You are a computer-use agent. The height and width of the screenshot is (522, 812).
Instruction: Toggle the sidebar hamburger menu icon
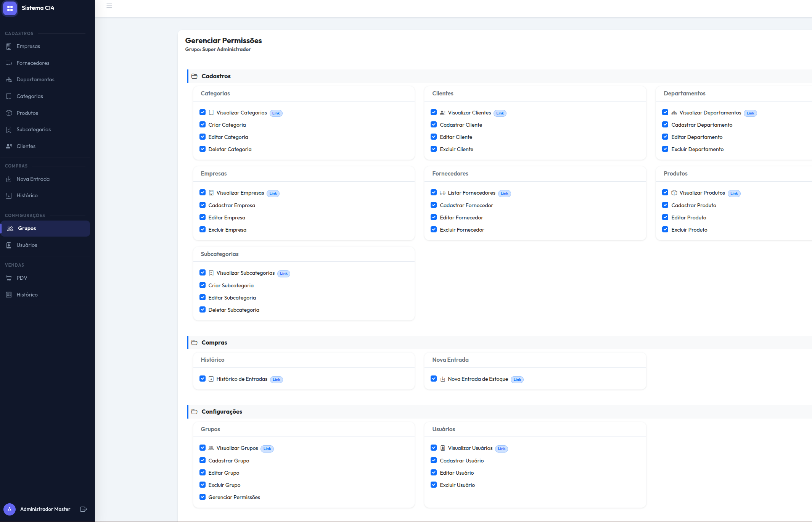pos(109,6)
